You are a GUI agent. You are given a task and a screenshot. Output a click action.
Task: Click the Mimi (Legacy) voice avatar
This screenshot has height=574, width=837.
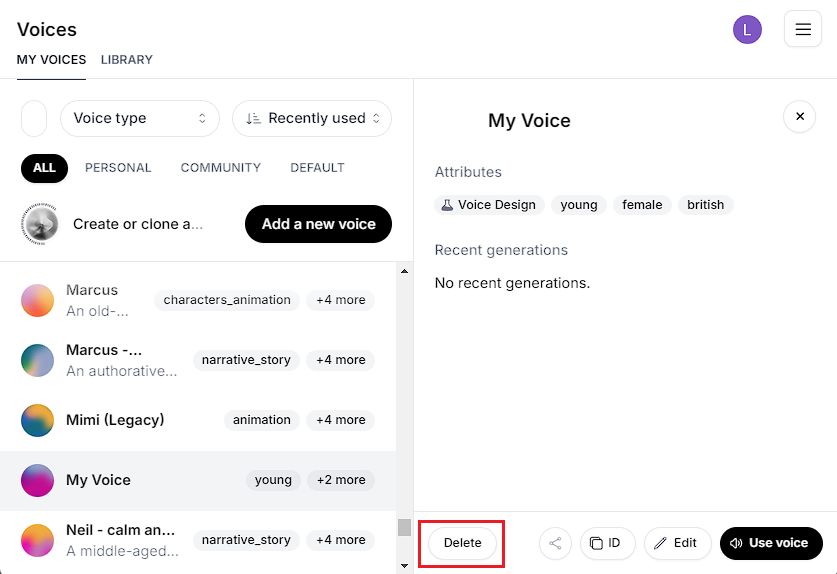click(x=37, y=420)
